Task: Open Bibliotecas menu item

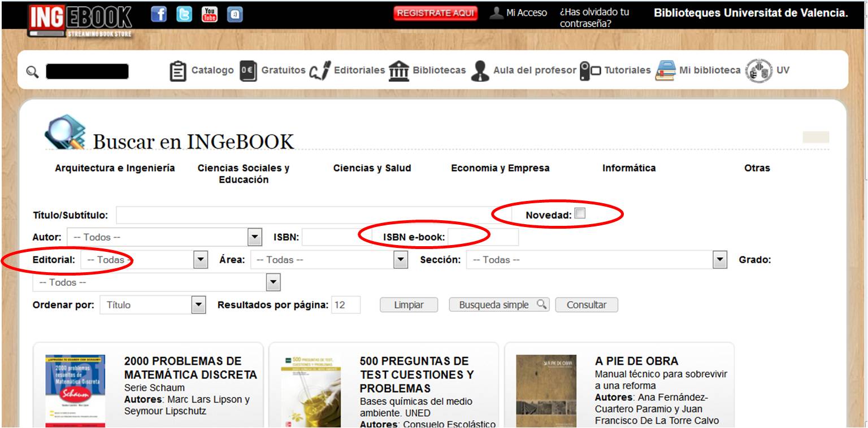Action: (x=439, y=71)
